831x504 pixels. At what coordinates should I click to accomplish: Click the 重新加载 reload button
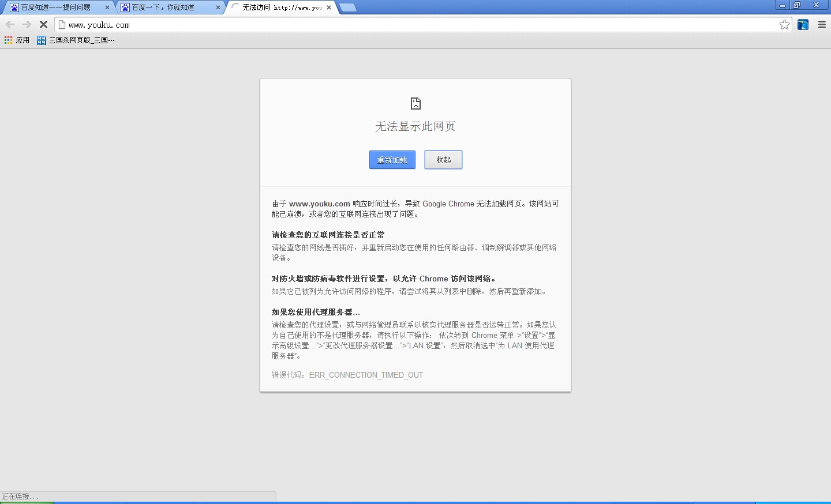[392, 160]
